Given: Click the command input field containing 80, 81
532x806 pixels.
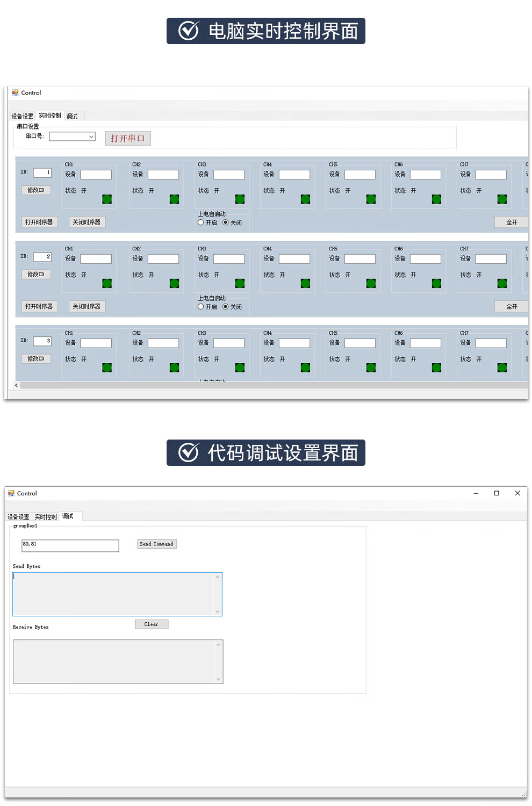Looking at the screenshot, I should pos(70,545).
